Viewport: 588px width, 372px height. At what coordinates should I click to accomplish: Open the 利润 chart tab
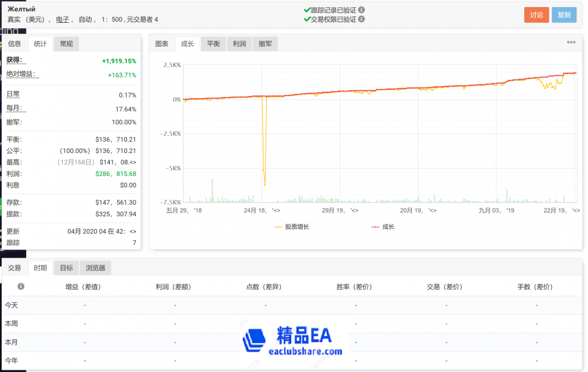(x=239, y=44)
